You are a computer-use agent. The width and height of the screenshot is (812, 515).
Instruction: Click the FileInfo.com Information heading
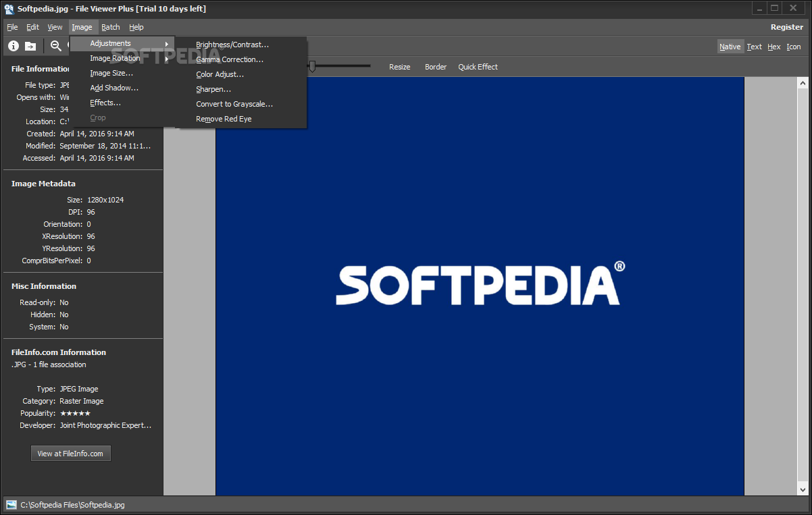[59, 352]
